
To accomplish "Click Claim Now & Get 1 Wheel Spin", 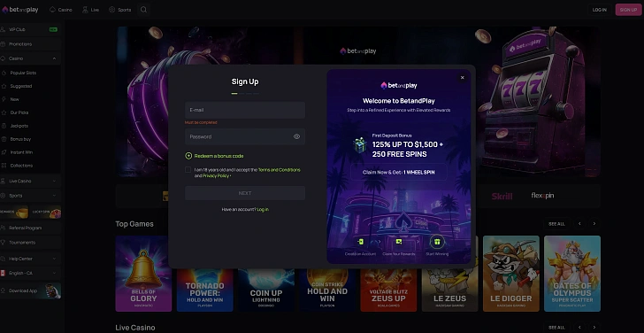I will click(398, 172).
